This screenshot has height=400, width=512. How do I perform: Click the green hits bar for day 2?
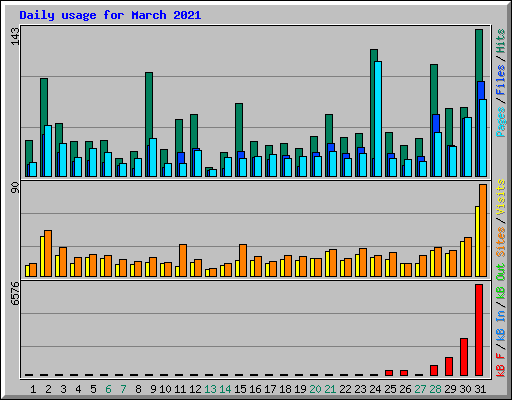[x=44, y=102]
